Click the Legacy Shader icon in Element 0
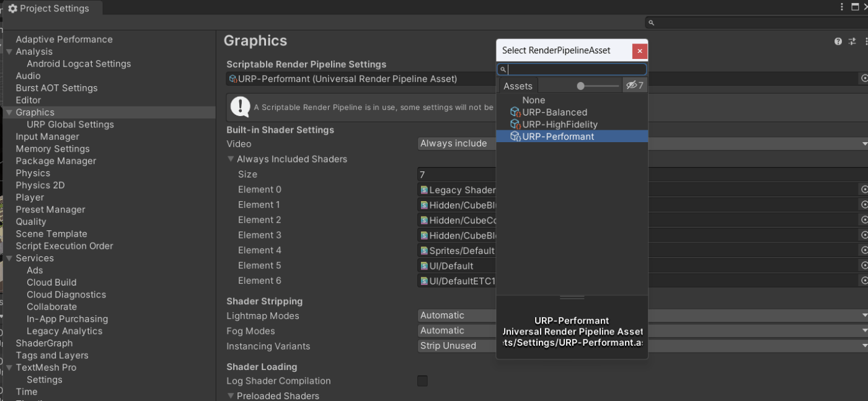The image size is (868, 401). point(424,190)
